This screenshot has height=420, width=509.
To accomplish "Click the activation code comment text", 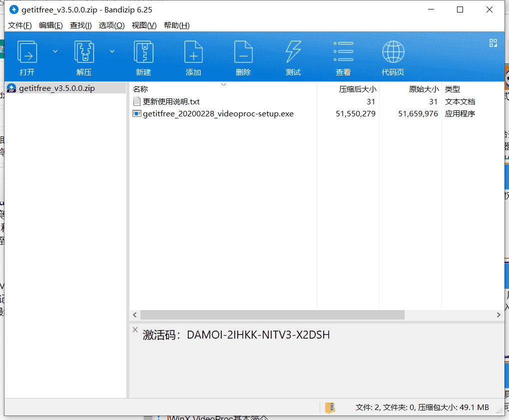I will [x=236, y=335].
